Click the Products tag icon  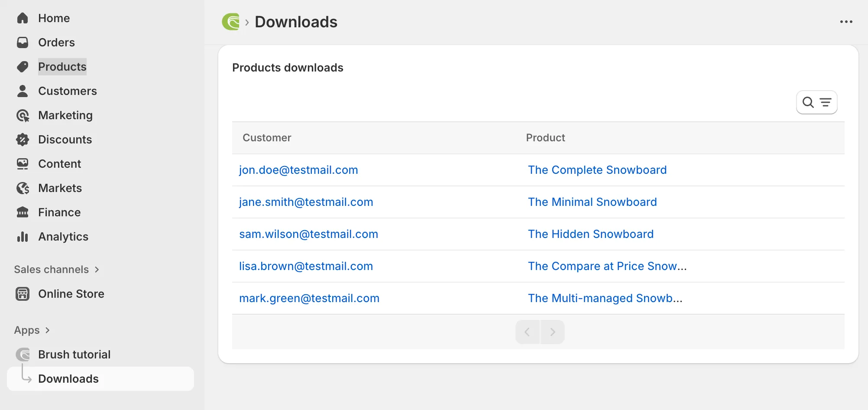23,67
